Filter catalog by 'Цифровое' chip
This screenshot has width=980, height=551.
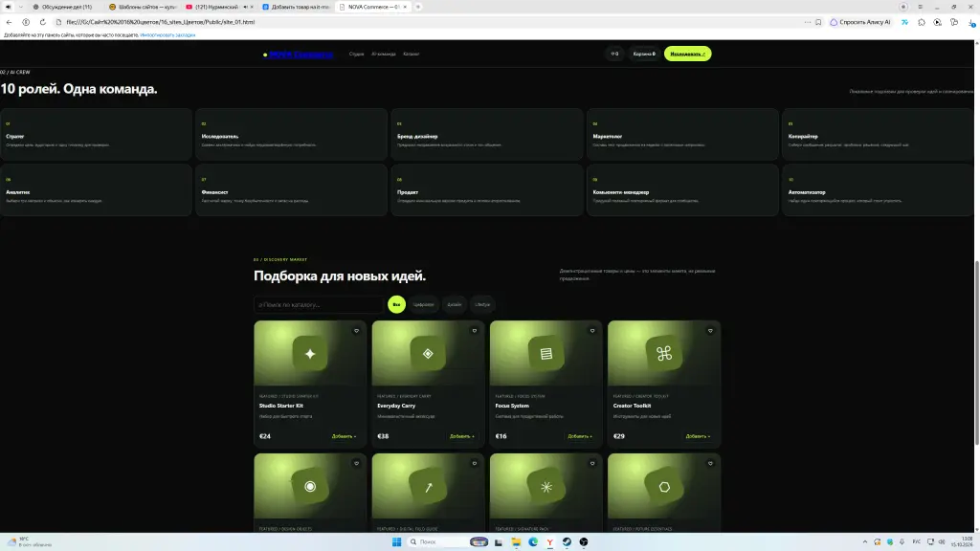click(423, 304)
